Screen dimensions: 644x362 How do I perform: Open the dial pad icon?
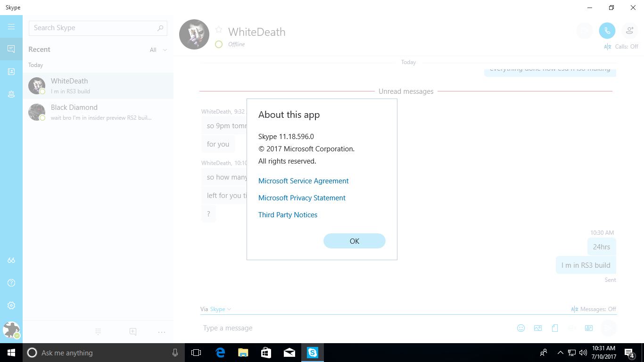(98, 332)
